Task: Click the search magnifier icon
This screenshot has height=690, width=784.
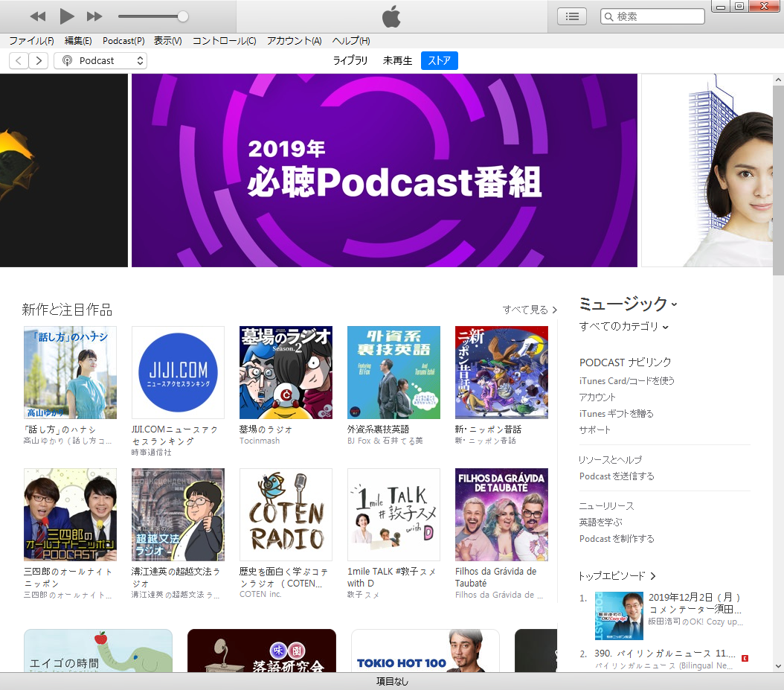Action: coord(608,16)
